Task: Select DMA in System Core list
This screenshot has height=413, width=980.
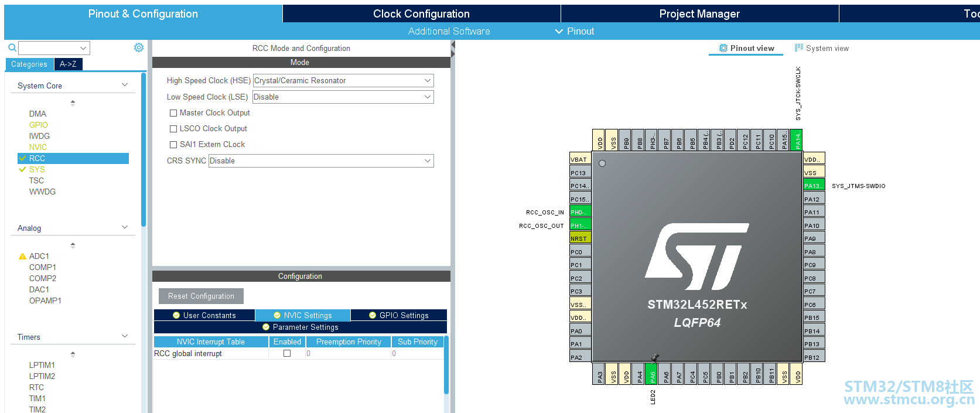Action: tap(37, 114)
